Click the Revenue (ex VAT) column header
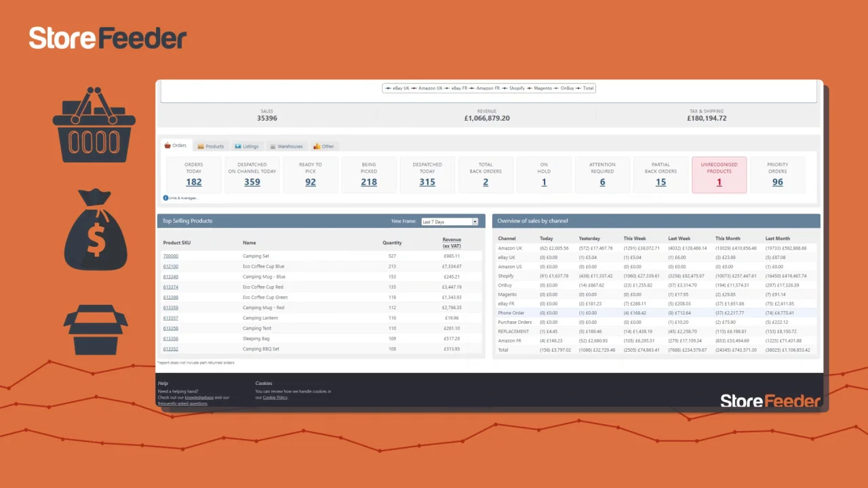Viewport: 868px width, 488px height. coord(452,243)
